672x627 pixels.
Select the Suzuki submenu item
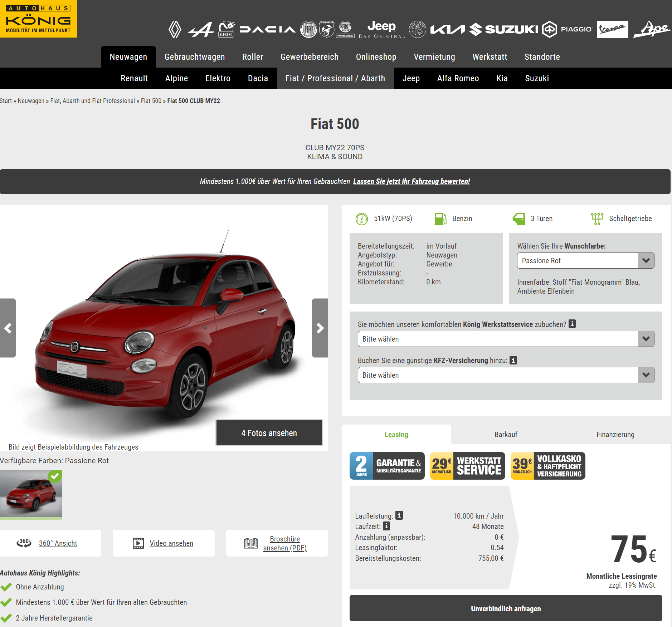(537, 78)
